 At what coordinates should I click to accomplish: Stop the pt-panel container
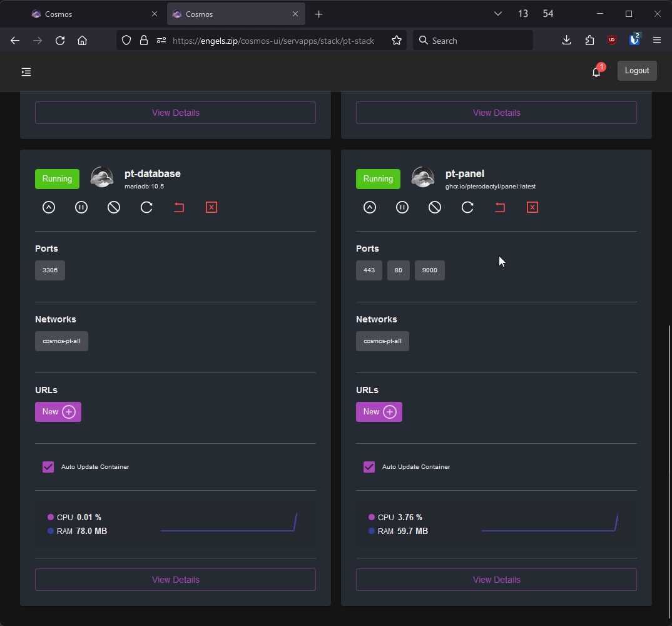435,208
